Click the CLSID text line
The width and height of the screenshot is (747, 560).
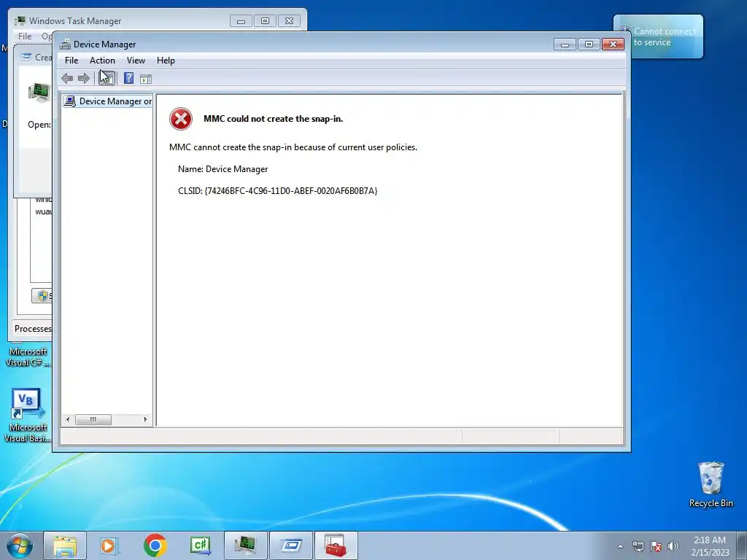tap(277, 191)
